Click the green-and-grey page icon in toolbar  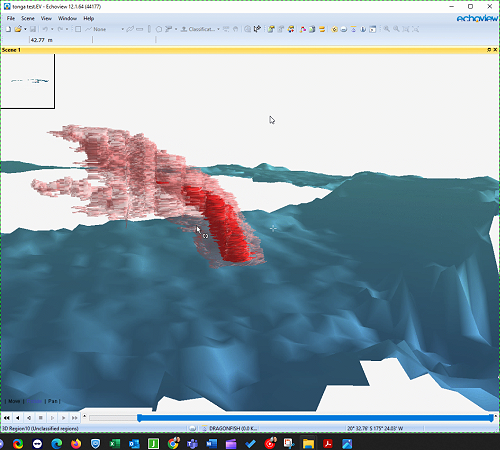point(312,29)
